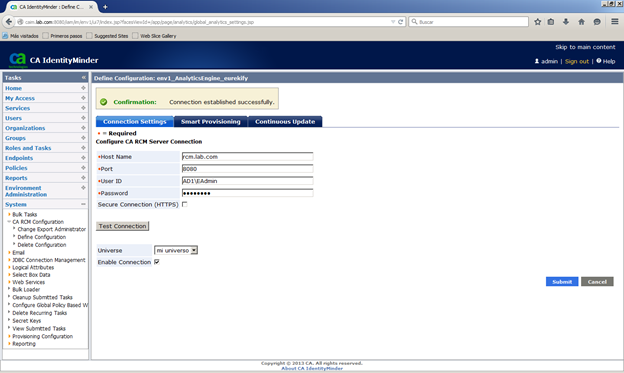Click the Help question mark icon
Viewport: 624px width, 373px height.
pos(599,61)
